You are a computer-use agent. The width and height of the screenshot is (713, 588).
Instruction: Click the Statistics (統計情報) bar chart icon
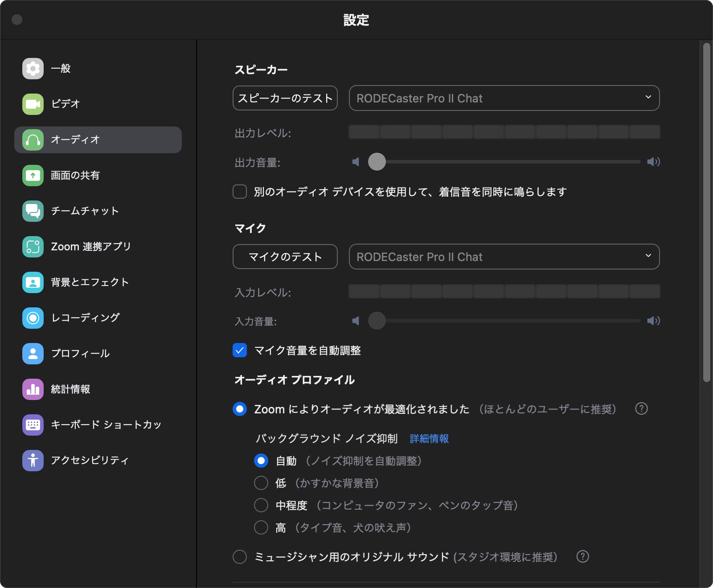(x=33, y=389)
